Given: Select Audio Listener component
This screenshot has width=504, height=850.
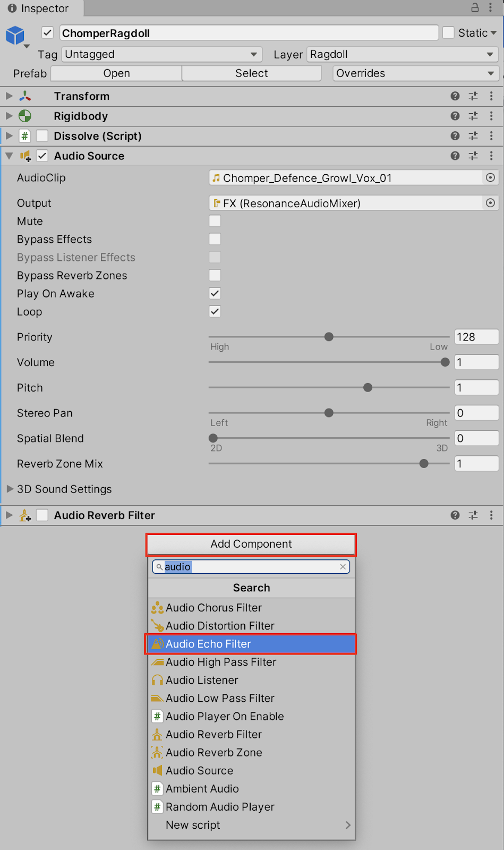Looking at the screenshot, I should (252, 680).
